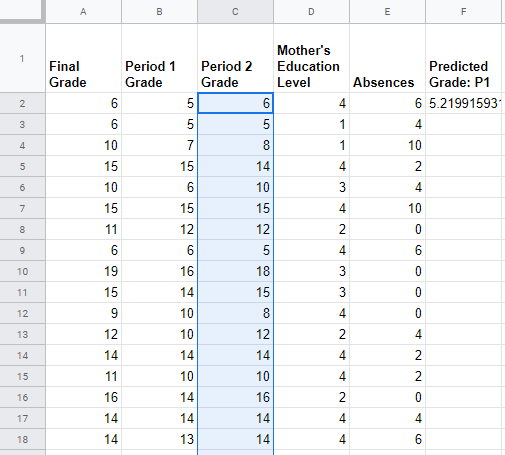The height and width of the screenshot is (455, 505).
Task: Select column D header
Action: pos(311,12)
